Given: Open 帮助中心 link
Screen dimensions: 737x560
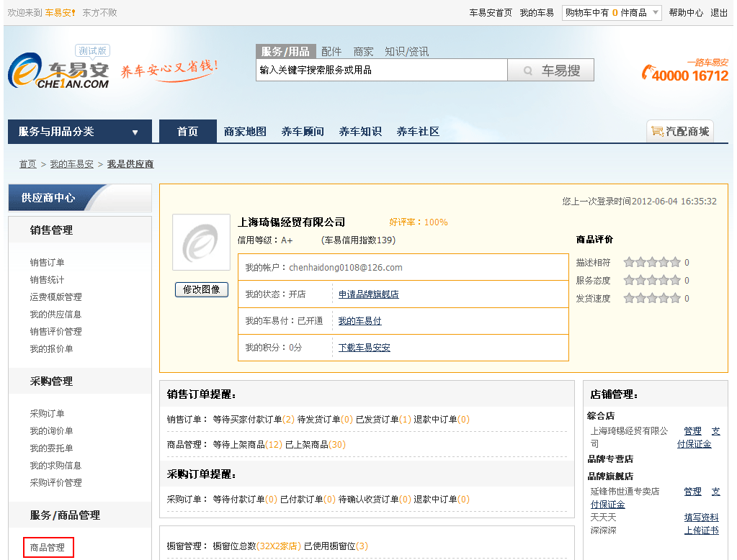Looking at the screenshot, I should 687,13.
